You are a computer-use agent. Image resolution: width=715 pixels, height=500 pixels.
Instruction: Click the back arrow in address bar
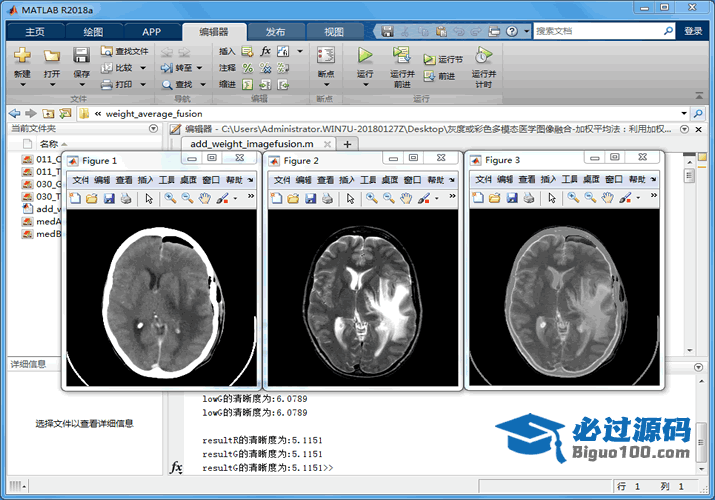coord(15,113)
